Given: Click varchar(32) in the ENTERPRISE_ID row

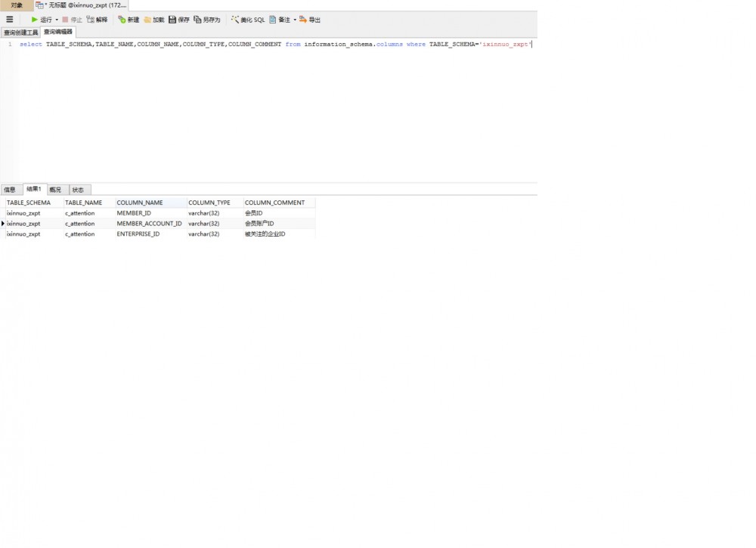Looking at the screenshot, I should [215, 234].
